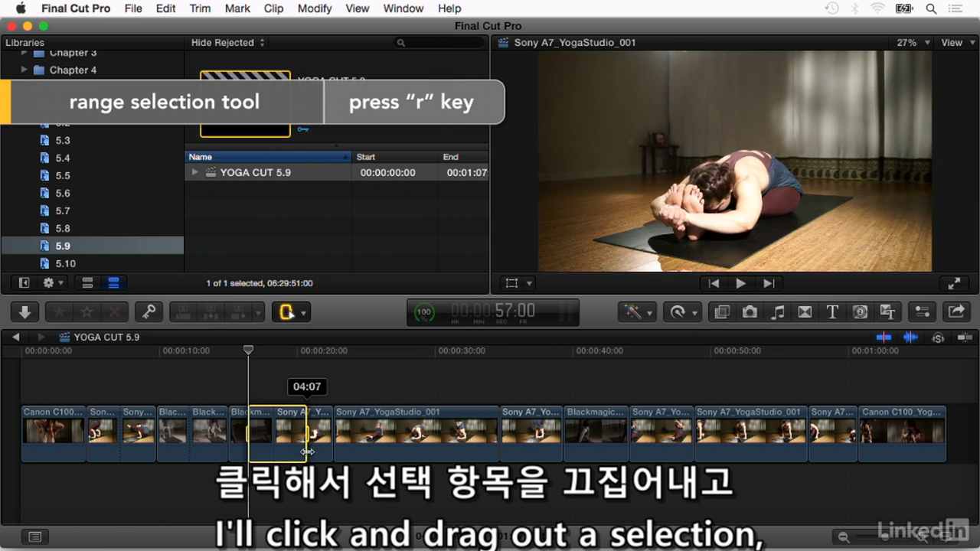Jump to the previous edit in viewer

point(714,283)
